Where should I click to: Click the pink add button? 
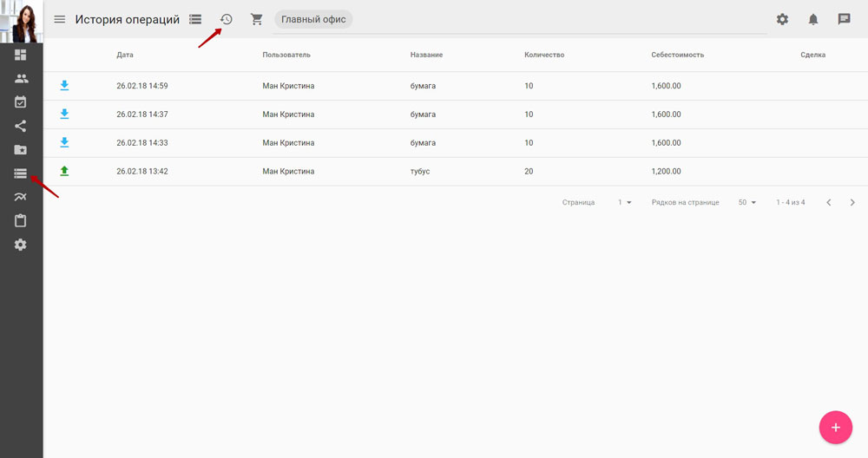(x=836, y=427)
